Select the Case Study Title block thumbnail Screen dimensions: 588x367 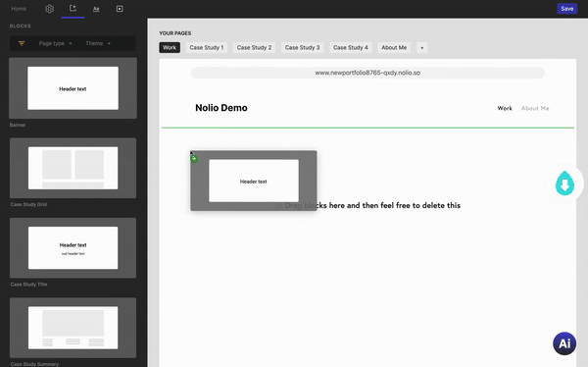pyautogui.click(x=73, y=248)
